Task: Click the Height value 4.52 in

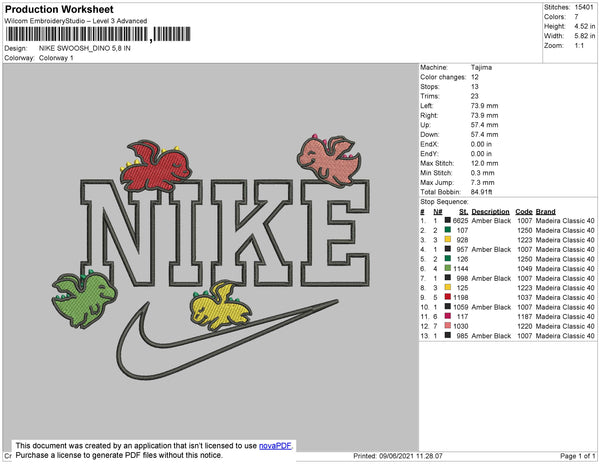Action: tap(585, 26)
